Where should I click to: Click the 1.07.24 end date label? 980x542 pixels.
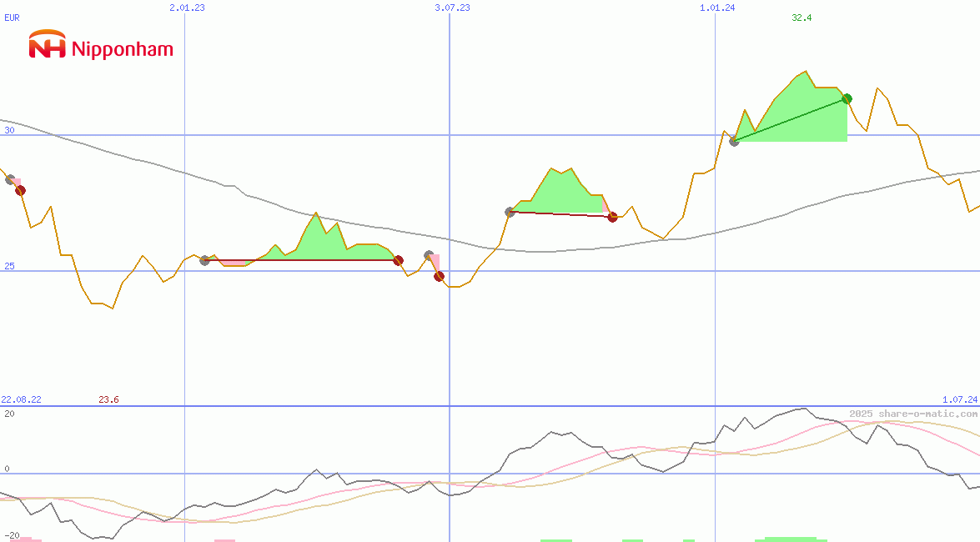click(959, 399)
